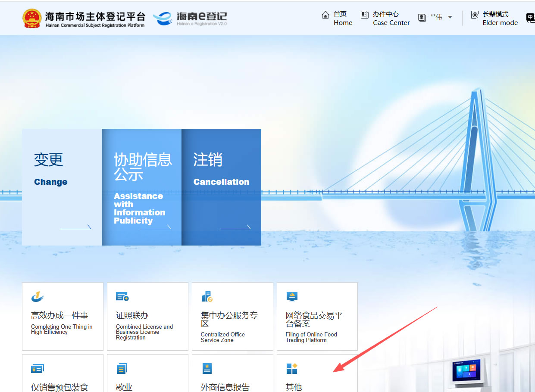Click the 海南e登记 logo
The image size is (535, 392).
190,18
